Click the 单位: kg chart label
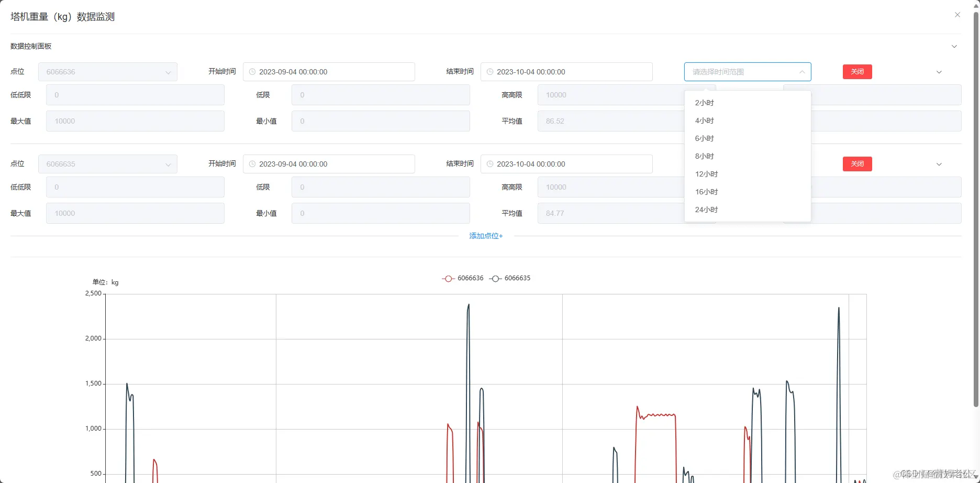The image size is (980, 483). coord(105,282)
